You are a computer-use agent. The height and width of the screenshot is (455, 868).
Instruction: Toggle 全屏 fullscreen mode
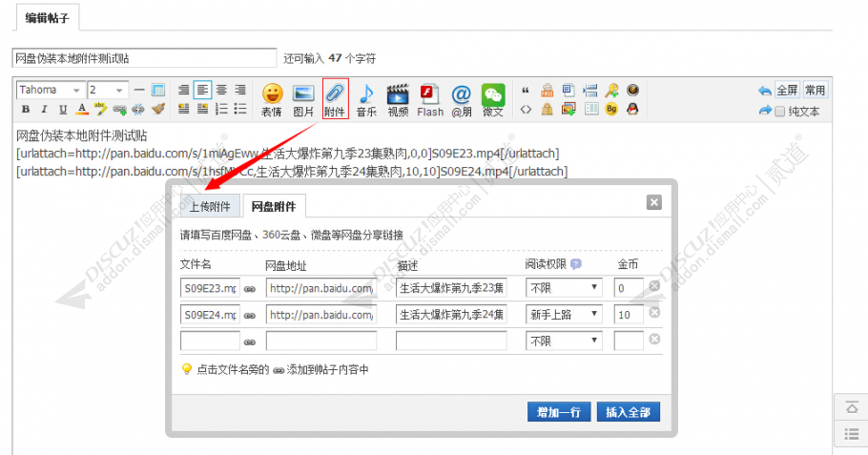[x=787, y=91]
